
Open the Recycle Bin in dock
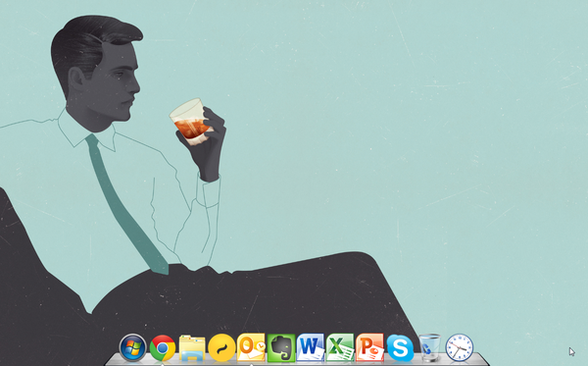[429, 347]
